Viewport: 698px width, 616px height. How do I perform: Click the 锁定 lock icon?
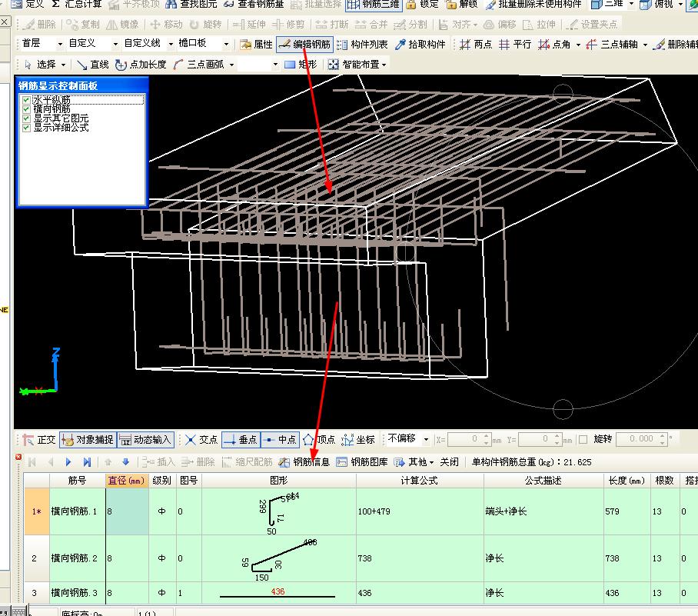(x=411, y=5)
